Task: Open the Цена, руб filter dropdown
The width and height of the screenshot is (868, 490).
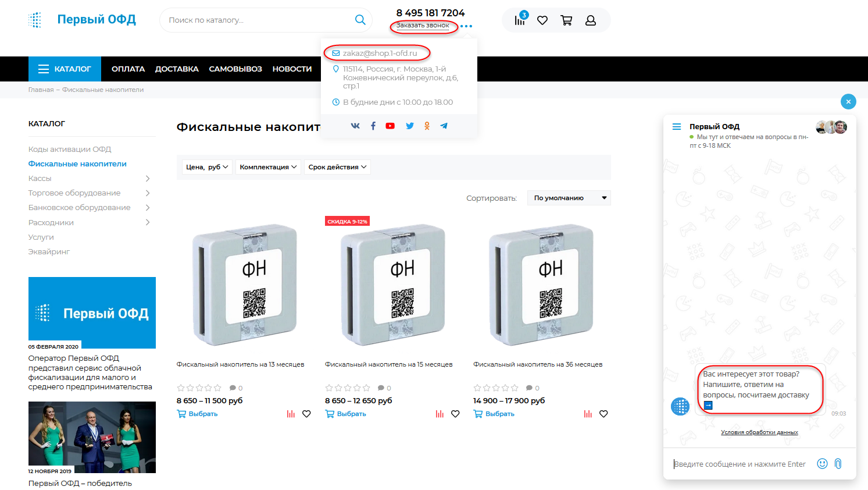Action: point(207,167)
